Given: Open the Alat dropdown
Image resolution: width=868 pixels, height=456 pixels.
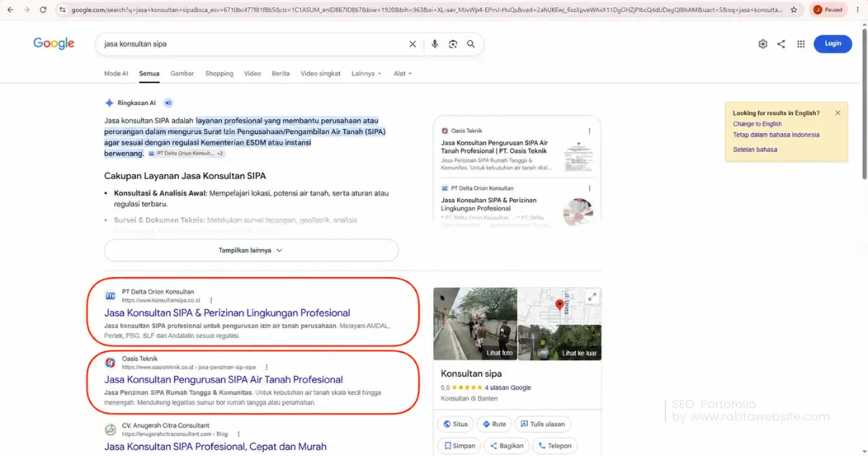Looking at the screenshot, I should tap(402, 73).
